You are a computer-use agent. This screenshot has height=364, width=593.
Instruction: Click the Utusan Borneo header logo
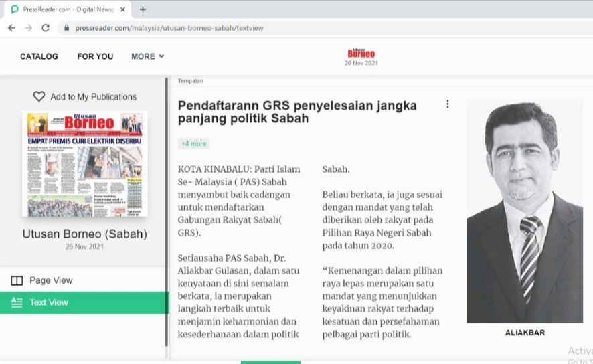361,53
